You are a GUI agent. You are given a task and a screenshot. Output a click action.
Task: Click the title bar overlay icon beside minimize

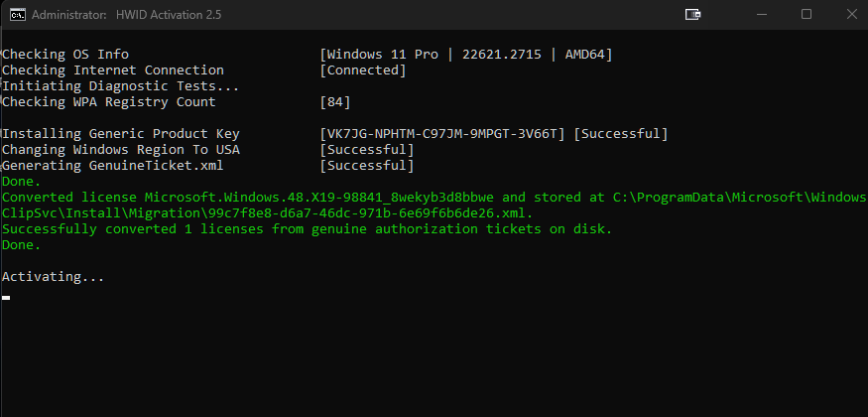[x=693, y=15]
